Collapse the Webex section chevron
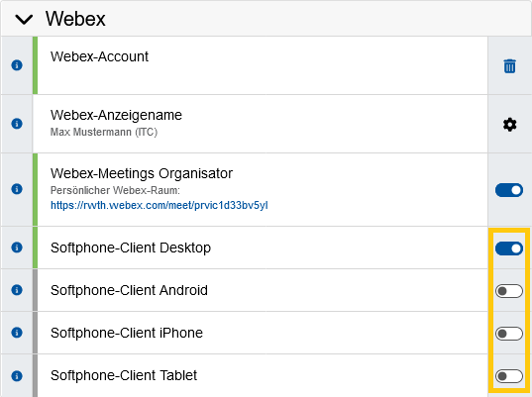The height and width of the screenshot is (397, 532). tap(24, 19)
